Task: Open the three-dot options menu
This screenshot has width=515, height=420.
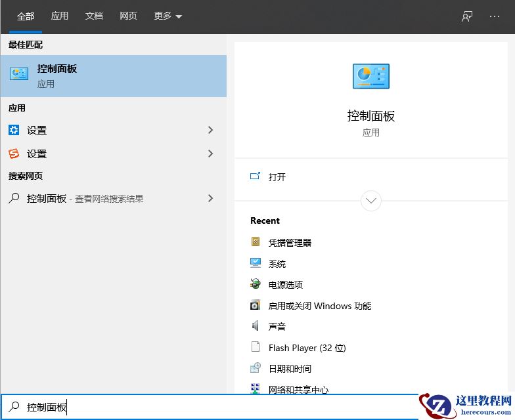Action: [x=494, y=16]
